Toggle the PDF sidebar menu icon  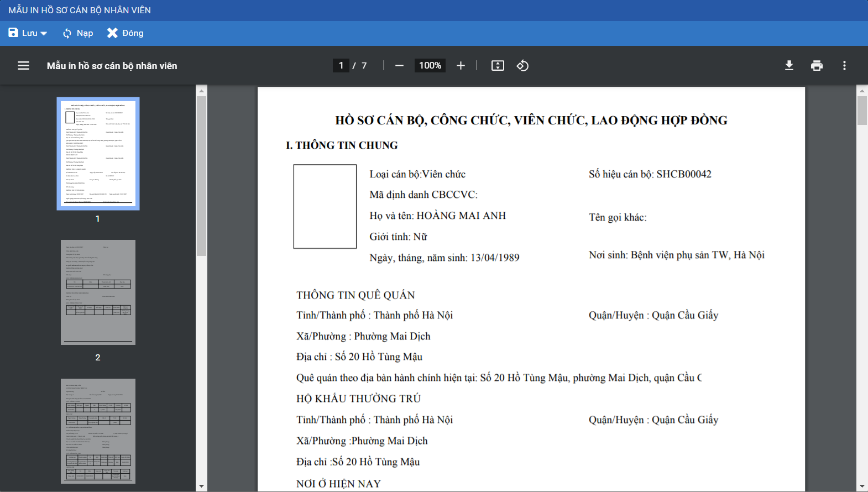tap(23, 66)
